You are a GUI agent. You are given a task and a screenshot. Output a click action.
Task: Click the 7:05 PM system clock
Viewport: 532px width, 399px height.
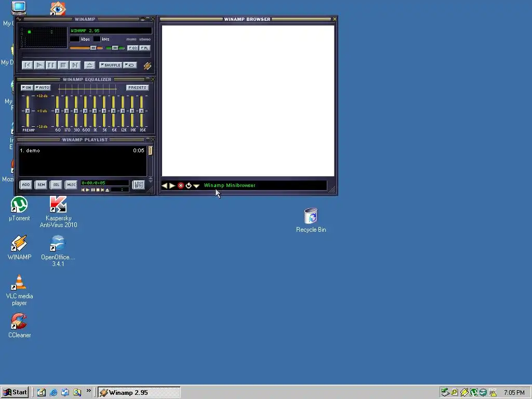tap(514, 393)
